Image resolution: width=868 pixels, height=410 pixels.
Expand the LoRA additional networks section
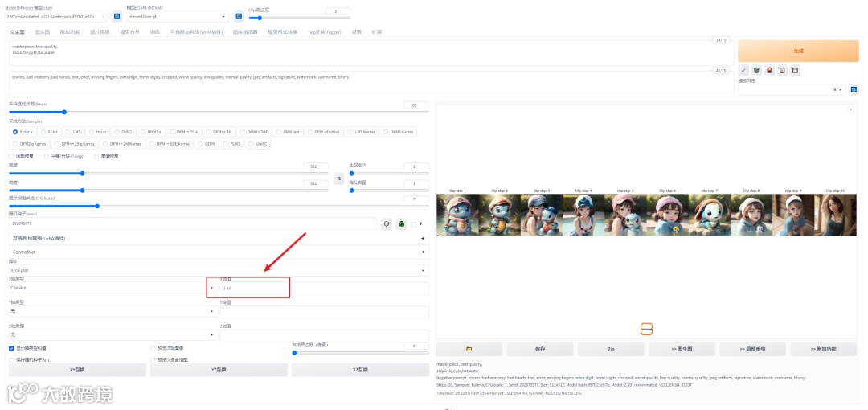click(219, 238)
